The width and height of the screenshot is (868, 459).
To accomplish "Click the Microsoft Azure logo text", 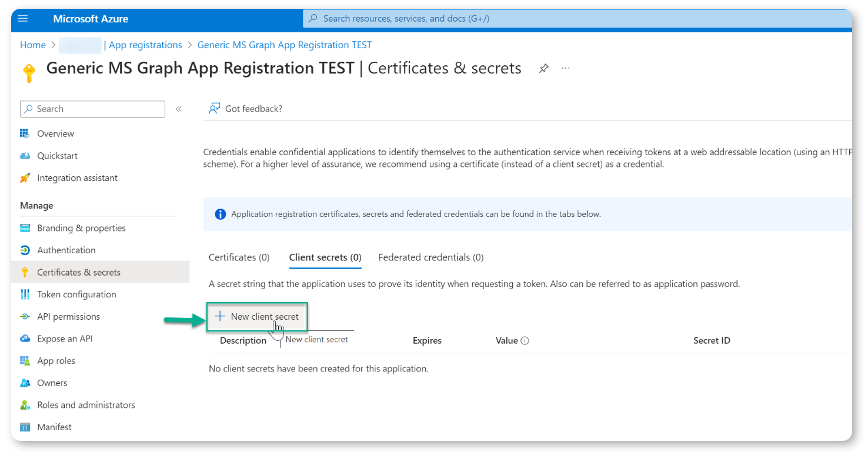I will click(90, 19).
